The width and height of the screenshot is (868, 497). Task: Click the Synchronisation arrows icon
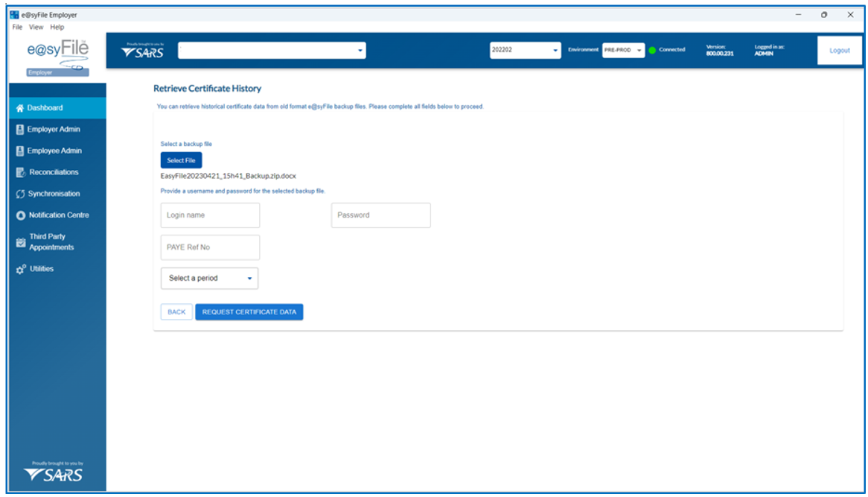coord(20,194)
